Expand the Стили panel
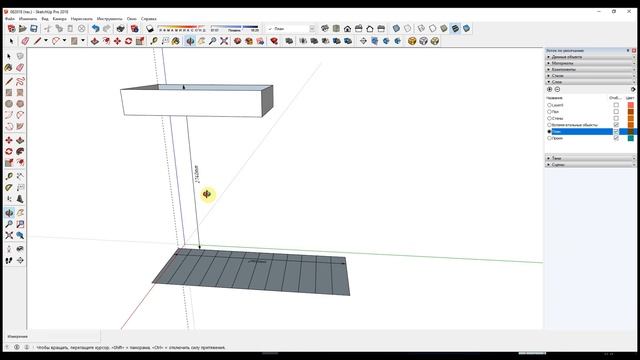The image size is (640, 360). (590, 76)
